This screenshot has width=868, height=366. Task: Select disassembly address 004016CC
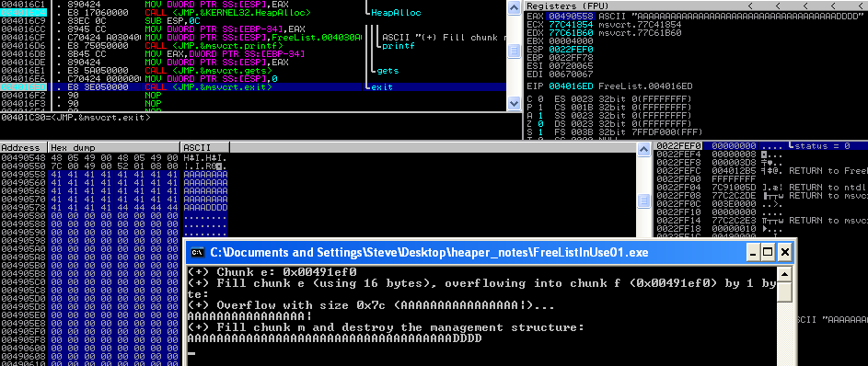tap(23, 29)
